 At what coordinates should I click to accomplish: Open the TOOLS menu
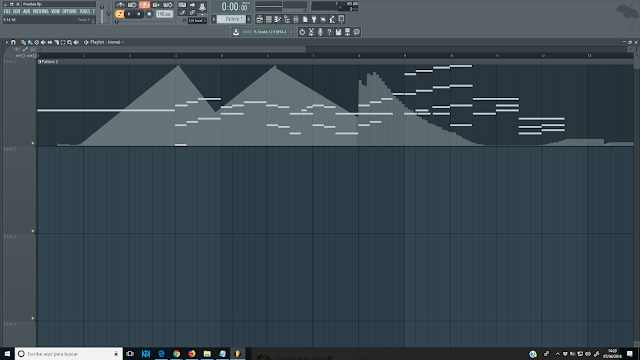coord(85,11)
